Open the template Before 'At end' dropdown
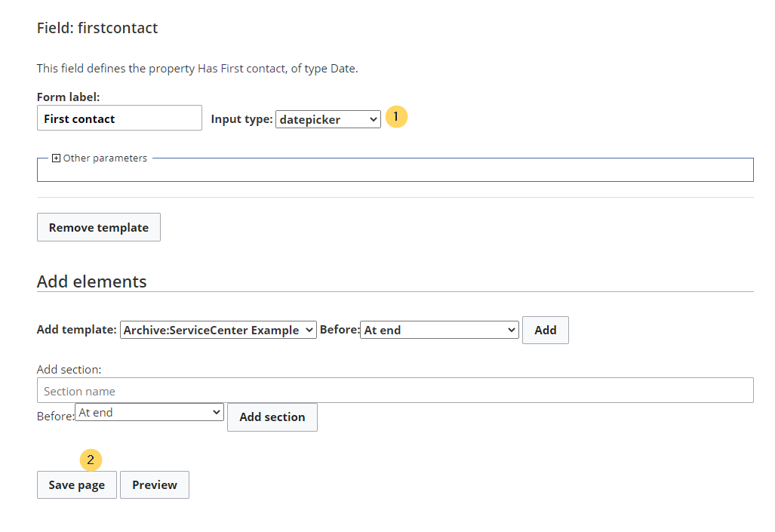This screenshot has height=532, width=775. (x=439, y=330)
